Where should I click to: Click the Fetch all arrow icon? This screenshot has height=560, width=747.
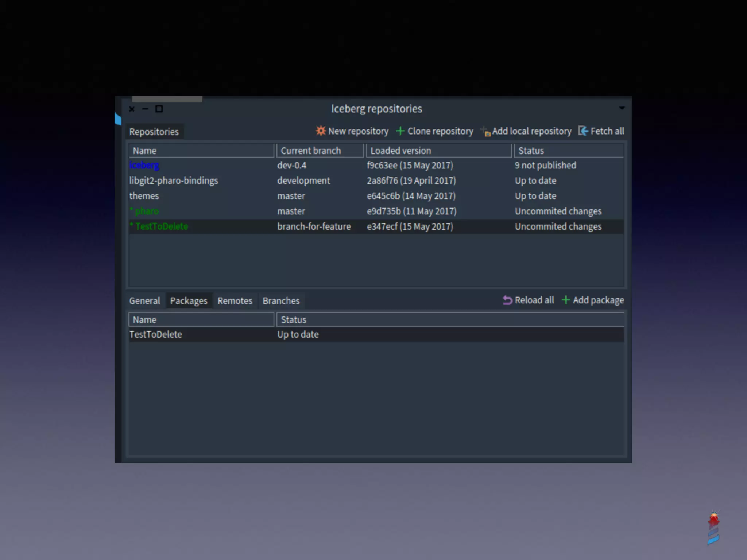point(583,131)
